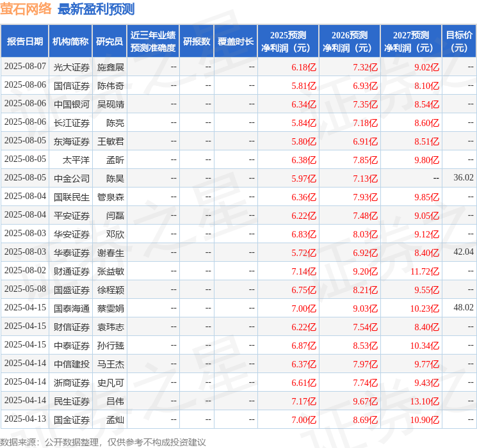Image resolution: width=477 pixels, height=448 pixels.
Task: Click the 数据来源 disclaimer text
Action: click(x=103, y=442)
